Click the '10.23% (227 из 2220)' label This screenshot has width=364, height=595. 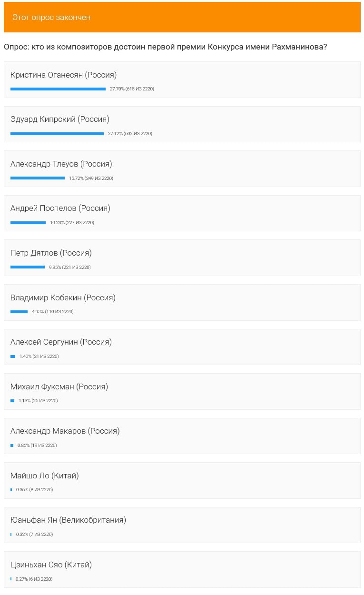pos(72,223)
